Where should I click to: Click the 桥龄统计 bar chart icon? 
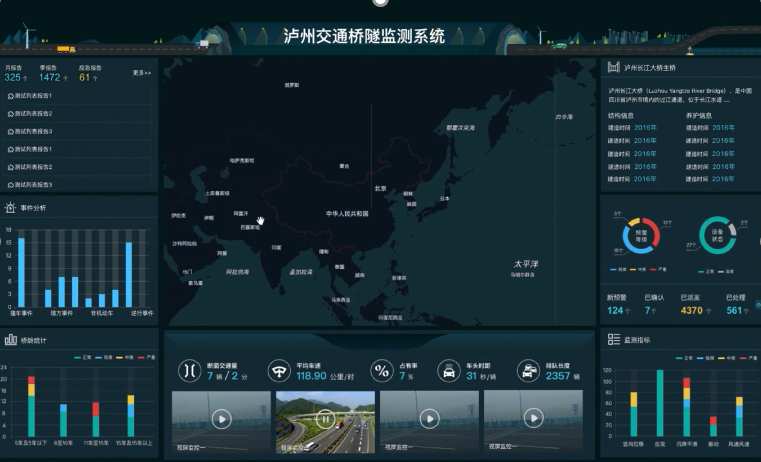(x=10, y=340)
